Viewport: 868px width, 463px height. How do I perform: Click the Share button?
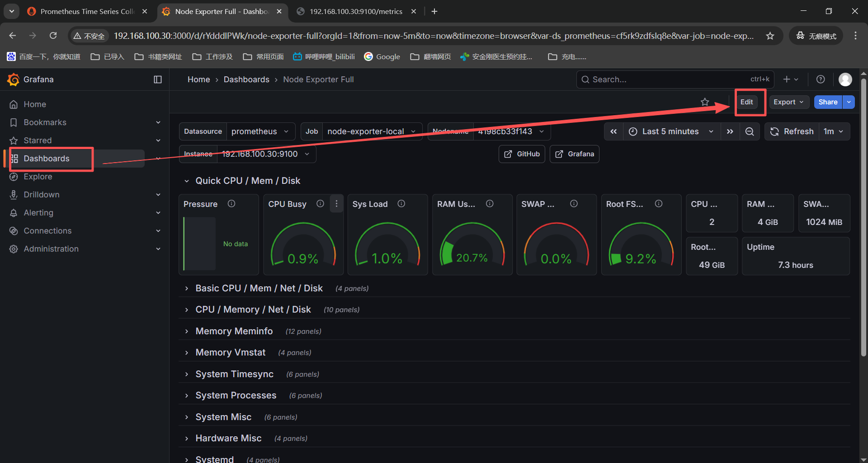[x=828, y=102]
